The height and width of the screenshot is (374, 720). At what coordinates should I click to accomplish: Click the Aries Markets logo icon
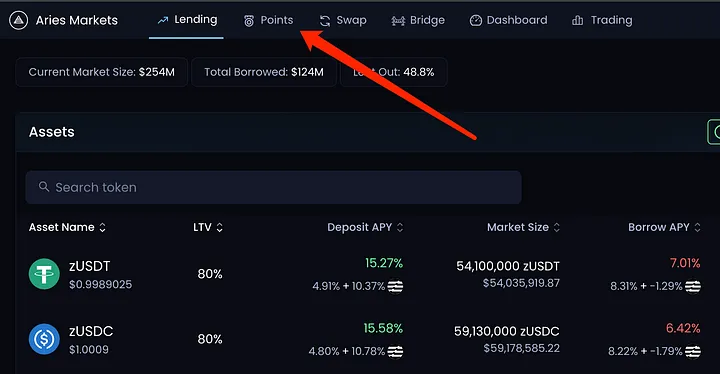coord(18,20)
